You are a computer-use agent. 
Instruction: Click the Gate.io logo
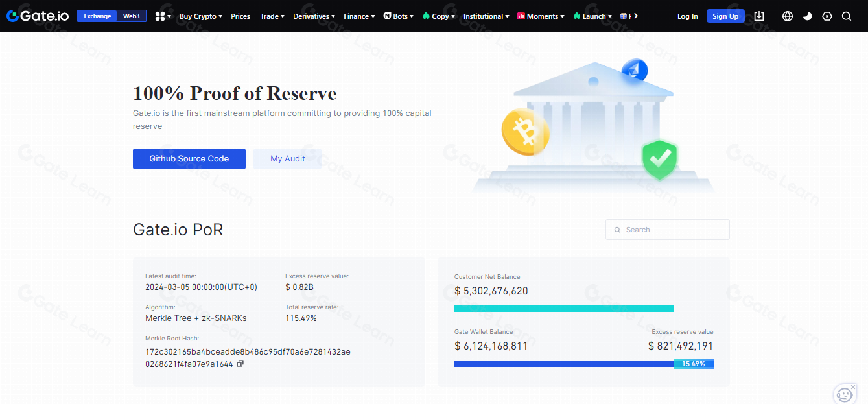click(37, 16)
